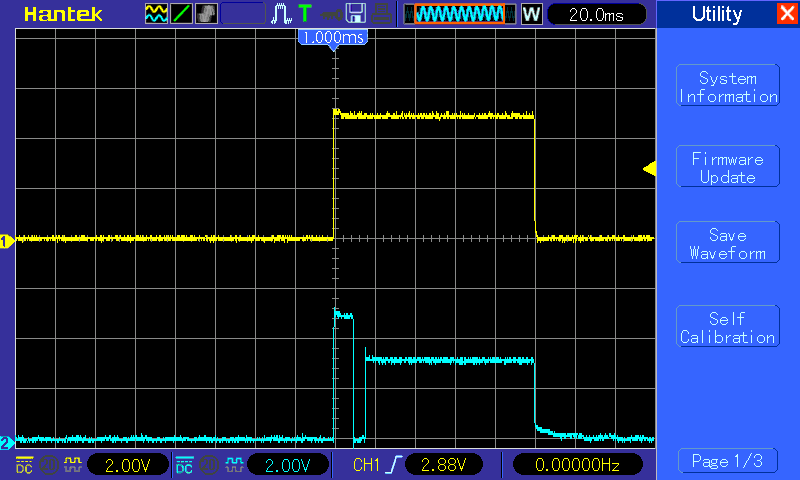The image size is (800, 480).
Task: Click the green T trigger status icon
Action: 305,14
